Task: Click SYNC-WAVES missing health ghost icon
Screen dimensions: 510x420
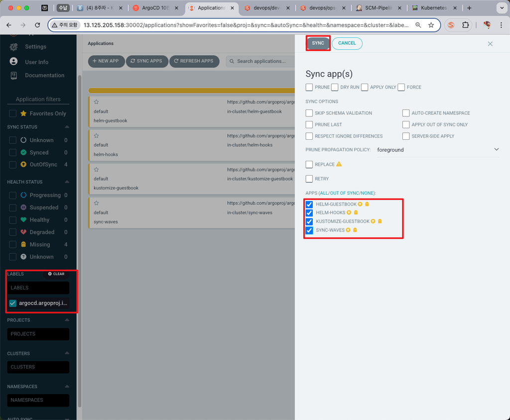Action: [355, 230]
